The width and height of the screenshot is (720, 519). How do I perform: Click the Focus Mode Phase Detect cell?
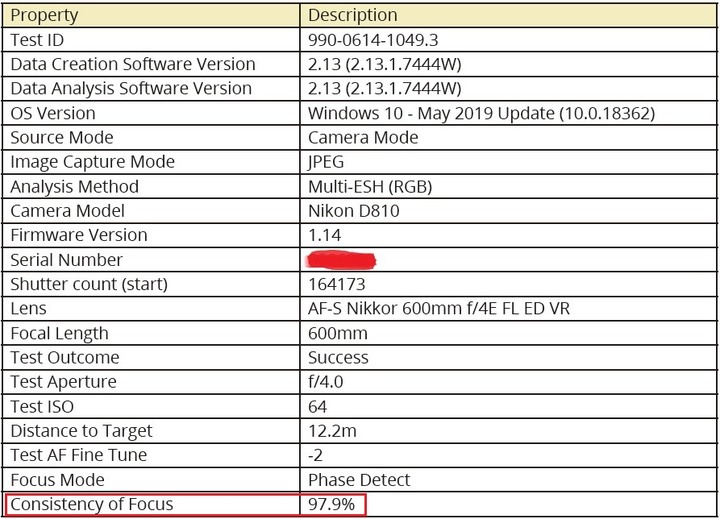[x=508, y=480]
